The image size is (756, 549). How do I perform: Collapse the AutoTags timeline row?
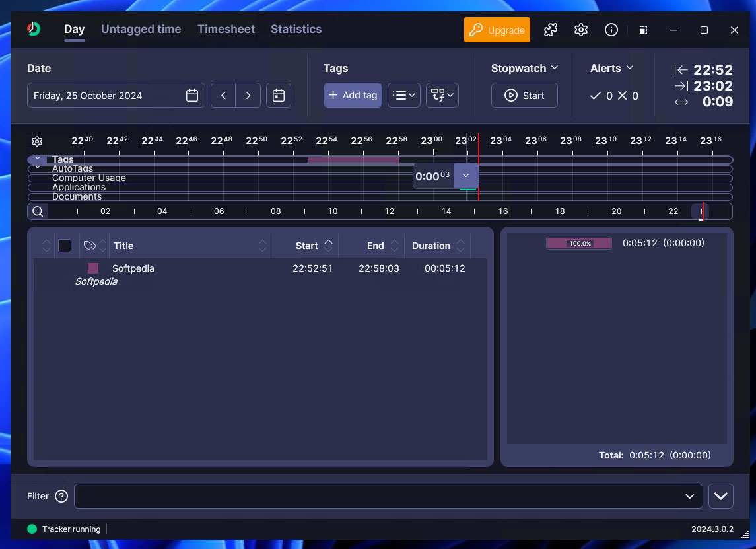38,168
